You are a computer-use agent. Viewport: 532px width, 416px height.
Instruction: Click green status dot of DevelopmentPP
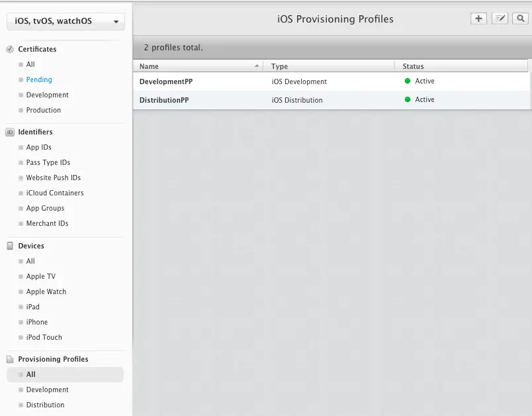coord(408,81)
